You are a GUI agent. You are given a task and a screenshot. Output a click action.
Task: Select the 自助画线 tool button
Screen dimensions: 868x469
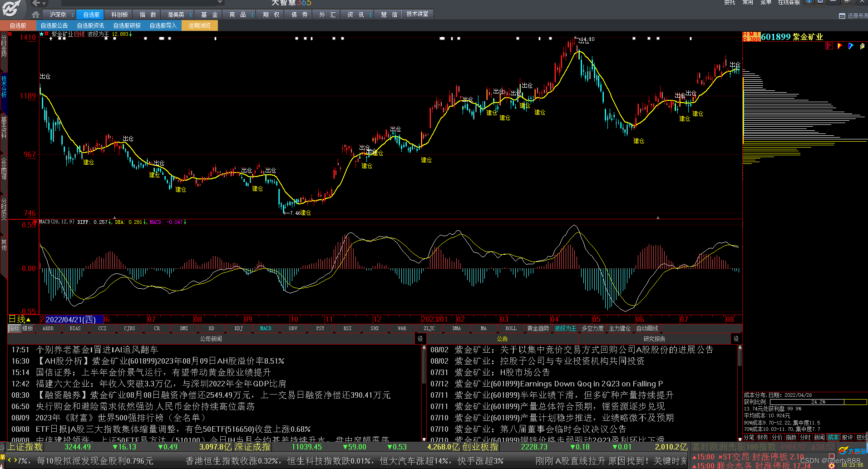(647, 328)
